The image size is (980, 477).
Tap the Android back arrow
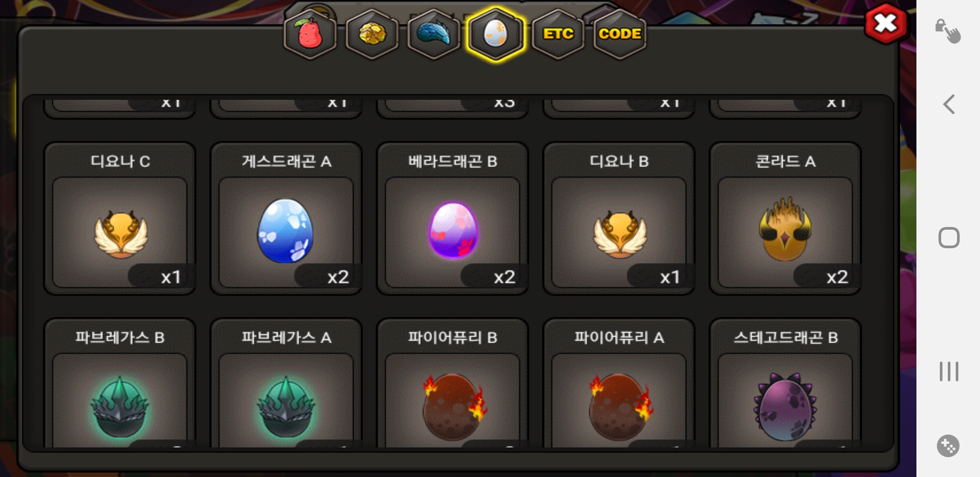click(949, 105)
